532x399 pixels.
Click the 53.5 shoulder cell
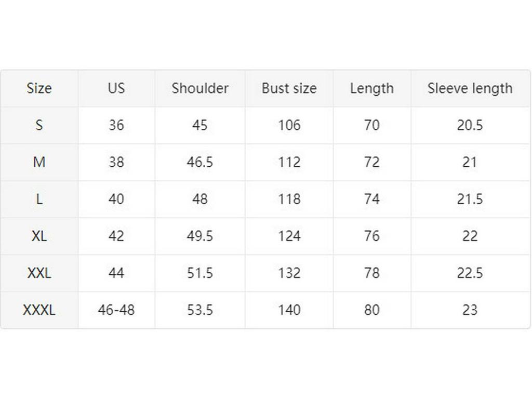(200, 310)
